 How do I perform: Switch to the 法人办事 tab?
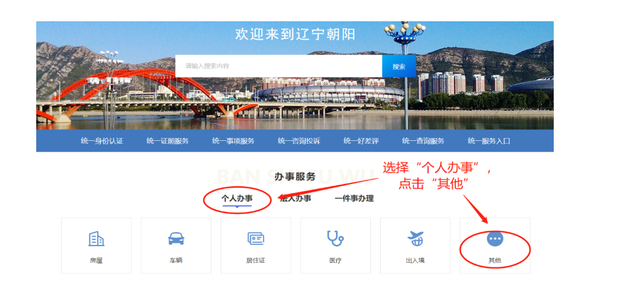coord(296,199)
